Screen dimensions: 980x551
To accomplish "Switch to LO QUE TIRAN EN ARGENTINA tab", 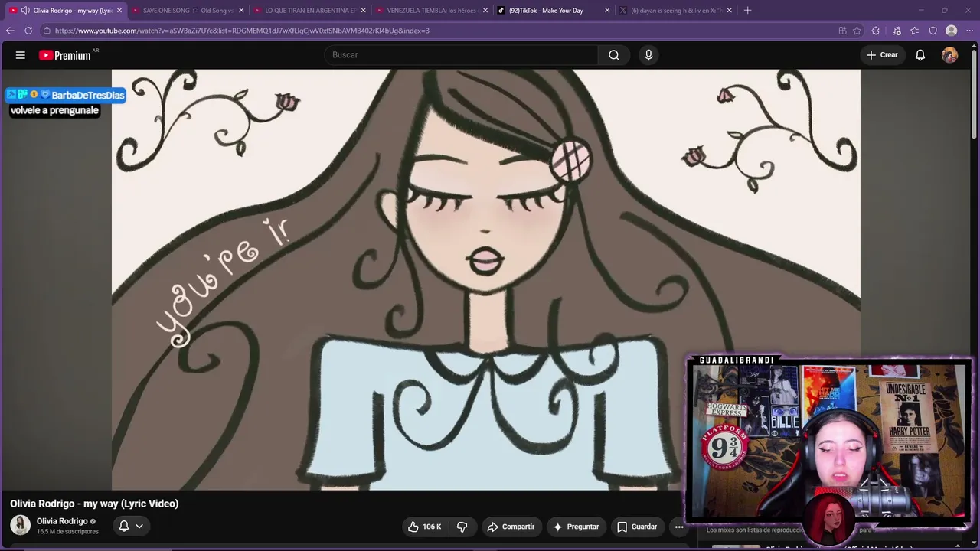I will [310, 11].
